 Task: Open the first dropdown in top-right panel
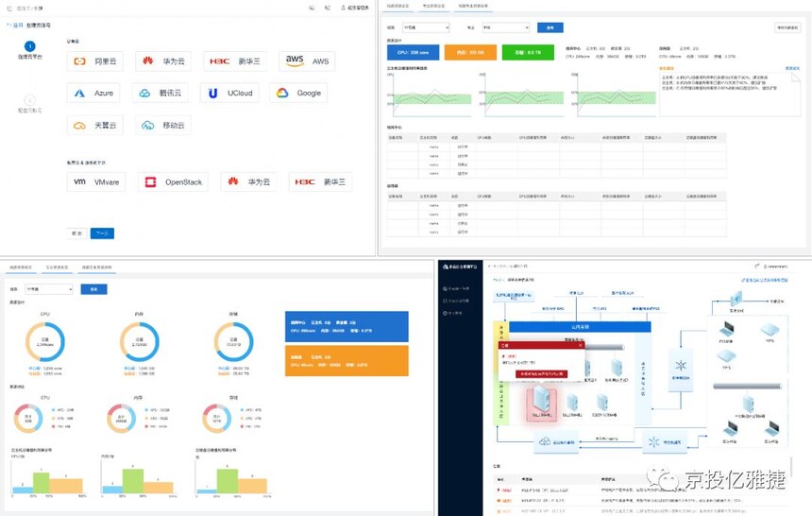pyautogui.click(x=425, y=27)
